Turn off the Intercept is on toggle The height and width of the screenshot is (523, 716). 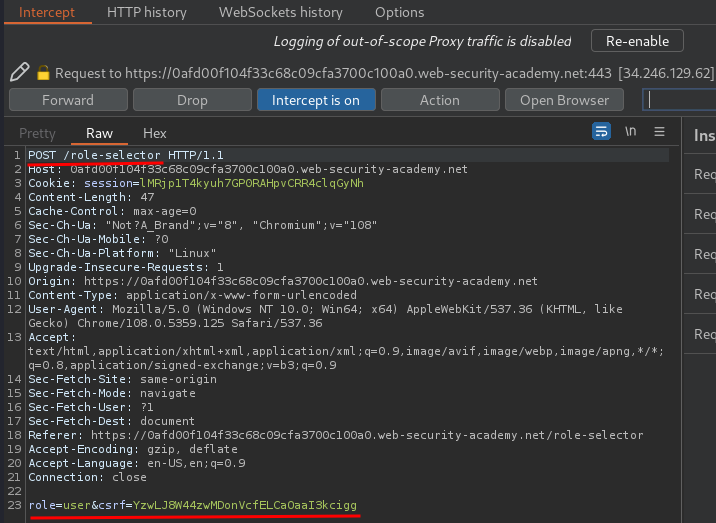click(x=316, y=100)
